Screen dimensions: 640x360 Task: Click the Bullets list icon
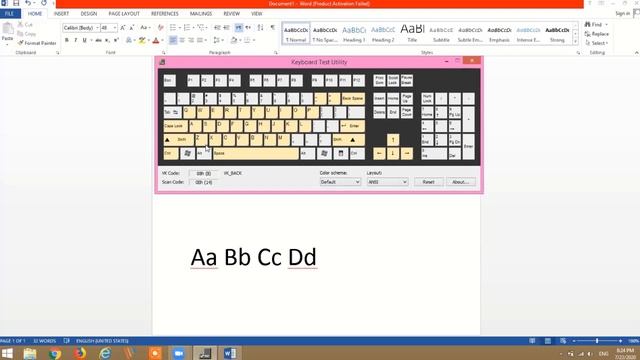pos(173,28)
